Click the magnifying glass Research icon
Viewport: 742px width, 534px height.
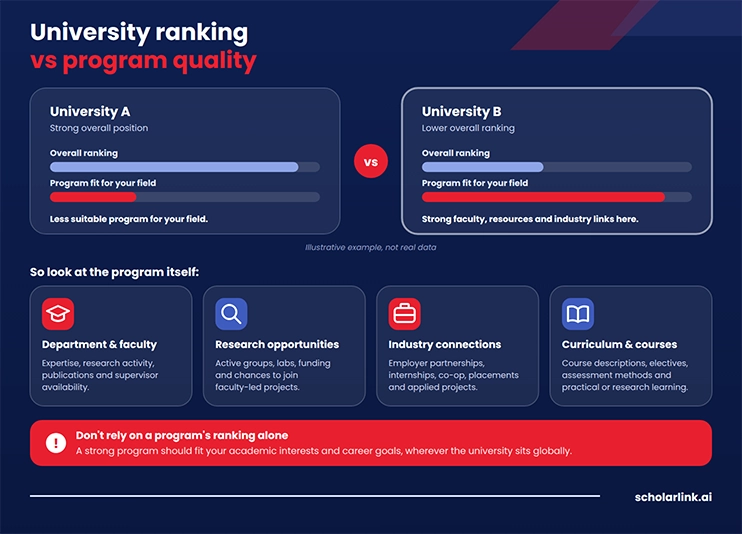click(x=231, y=314)
